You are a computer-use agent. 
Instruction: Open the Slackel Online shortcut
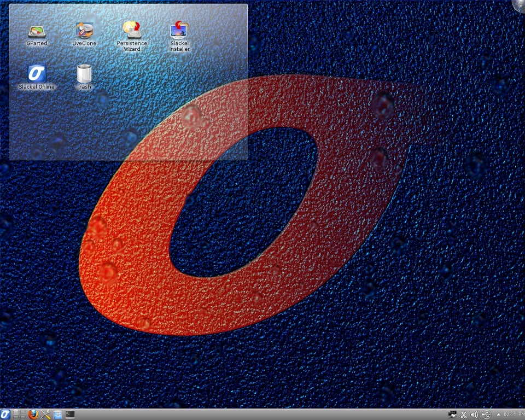click(37, 74)
